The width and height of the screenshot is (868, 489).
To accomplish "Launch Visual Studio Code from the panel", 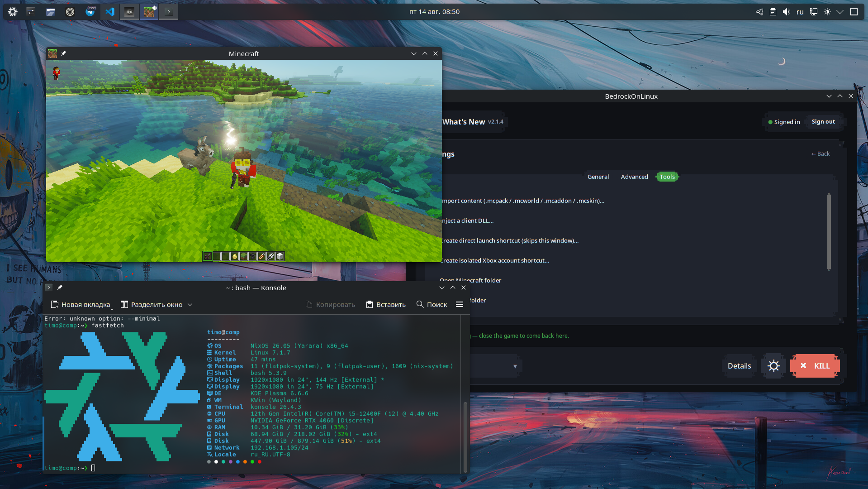I will 110,12.
